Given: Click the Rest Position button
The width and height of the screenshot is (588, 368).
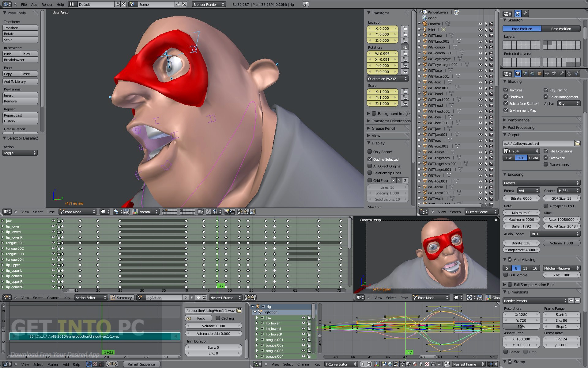Looking at the screenshot, I should [561, 29].
